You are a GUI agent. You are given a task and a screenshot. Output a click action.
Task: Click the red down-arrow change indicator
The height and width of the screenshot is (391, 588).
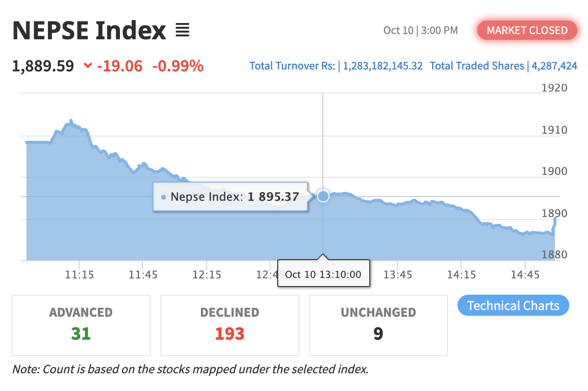[87, 66]
